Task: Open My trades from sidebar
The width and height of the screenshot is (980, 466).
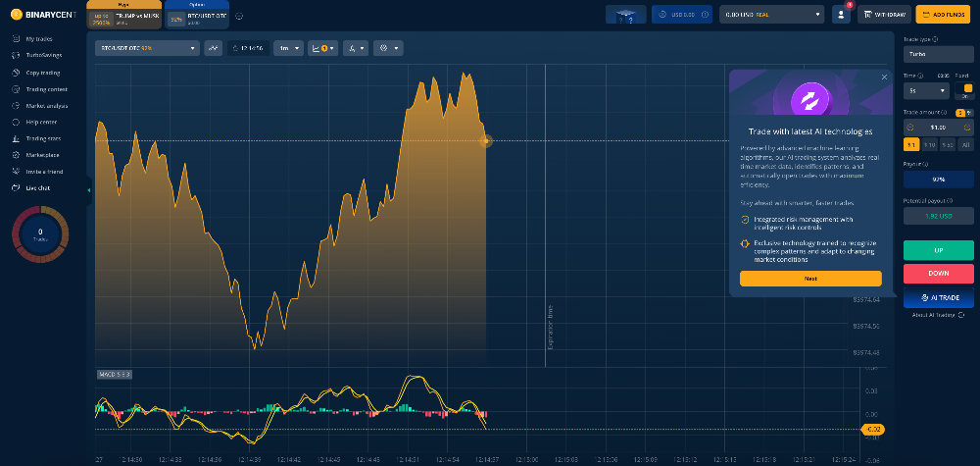Action: 39,37
